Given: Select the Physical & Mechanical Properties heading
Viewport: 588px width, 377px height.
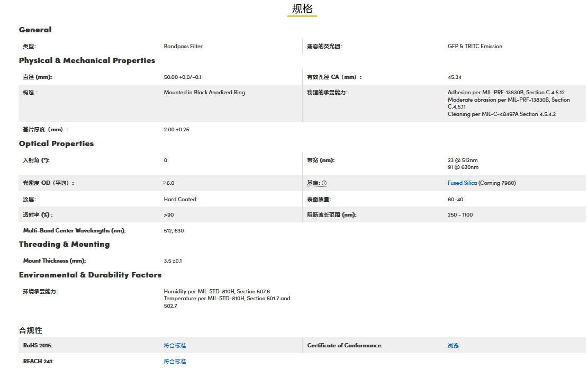Looking at the screenshot, I should click(87, 60).
